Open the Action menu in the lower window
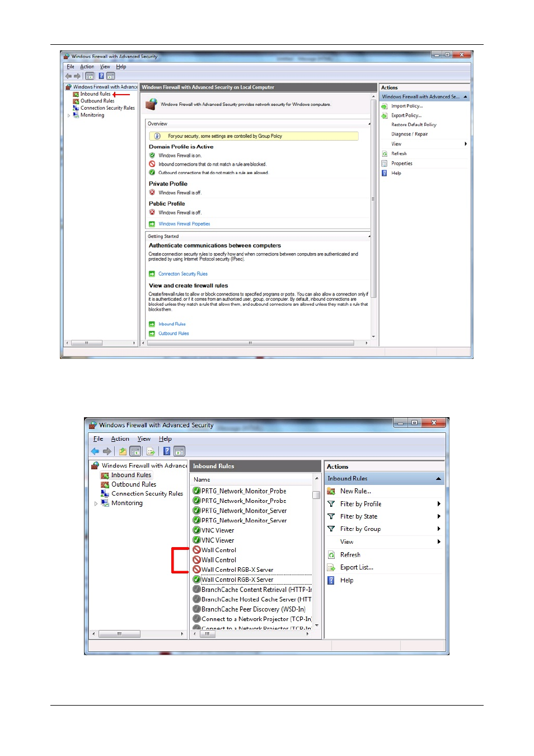534x756 pixels. tap(120, 439)
